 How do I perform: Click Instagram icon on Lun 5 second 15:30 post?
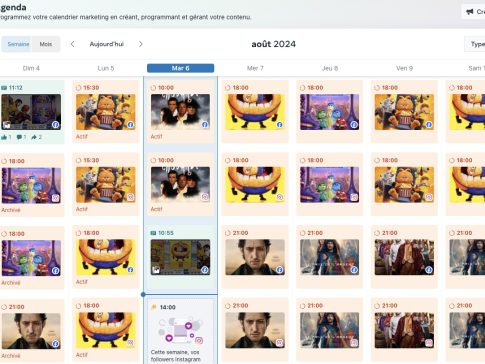(130, 197)
